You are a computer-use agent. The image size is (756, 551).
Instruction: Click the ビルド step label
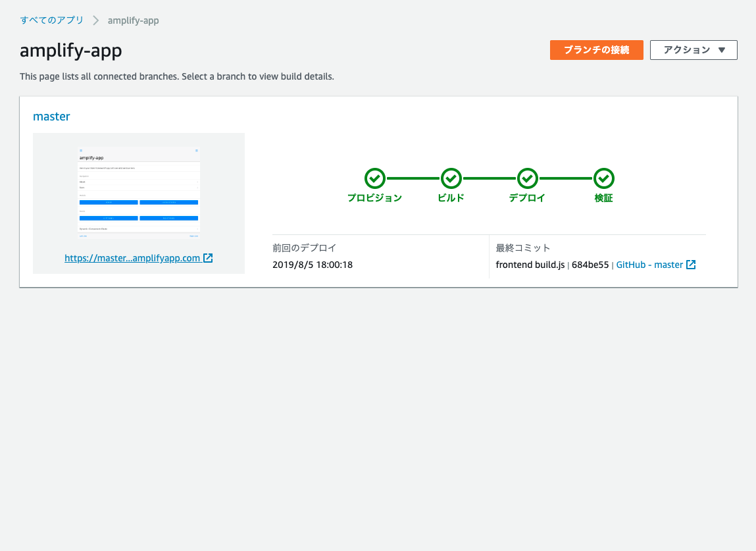(451, 197)
